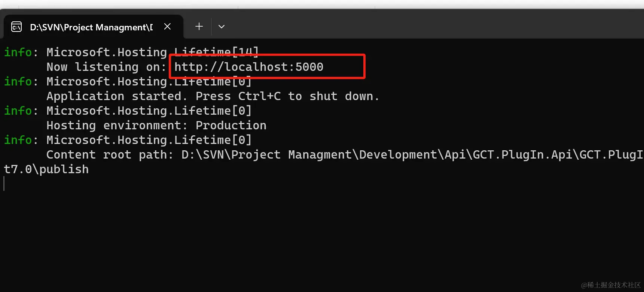This screenshot has width=644, height=292.
Task: Close the D:\SVN\Project Managment tab
Action: (x=167, y=27)
